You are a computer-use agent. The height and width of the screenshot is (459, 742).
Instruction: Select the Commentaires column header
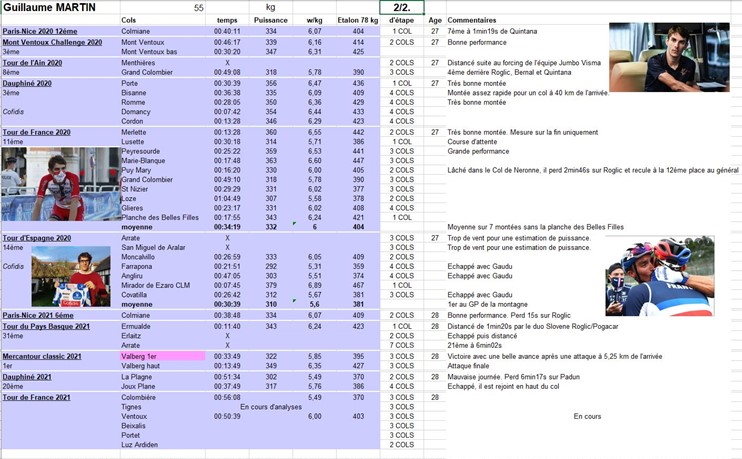point(472,20)
